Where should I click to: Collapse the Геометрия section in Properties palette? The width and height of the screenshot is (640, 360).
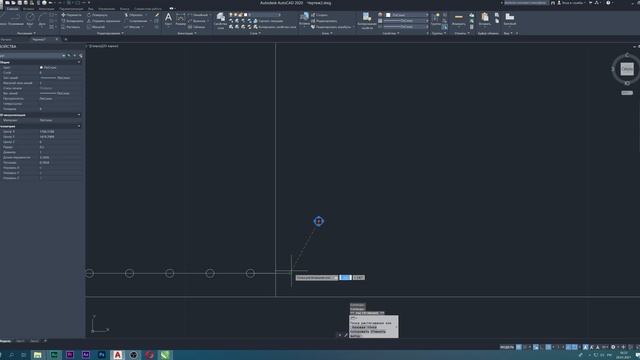click(x=79, y=126)
